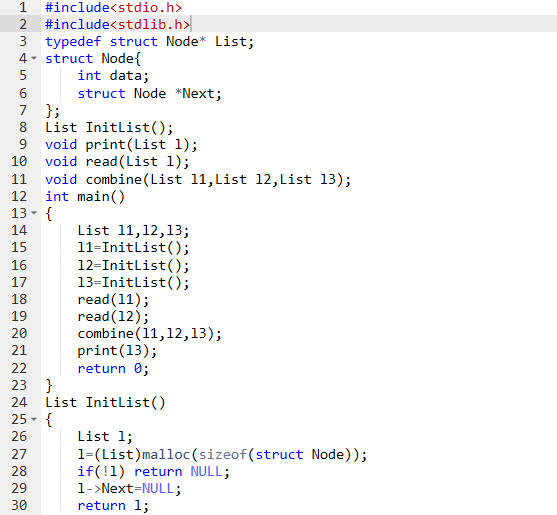Click the 'read(l1);' call
The image size is (557, 515).
(x=113, y=299)
